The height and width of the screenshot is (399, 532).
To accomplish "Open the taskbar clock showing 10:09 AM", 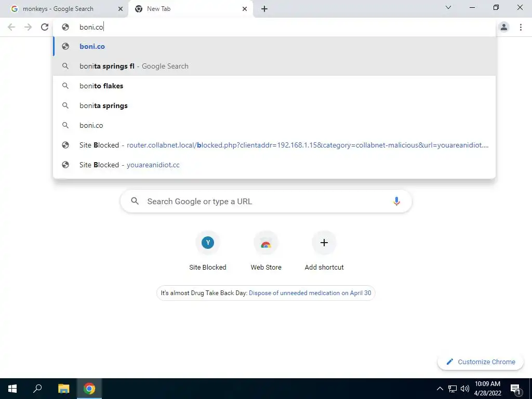I will click(487, 389).
